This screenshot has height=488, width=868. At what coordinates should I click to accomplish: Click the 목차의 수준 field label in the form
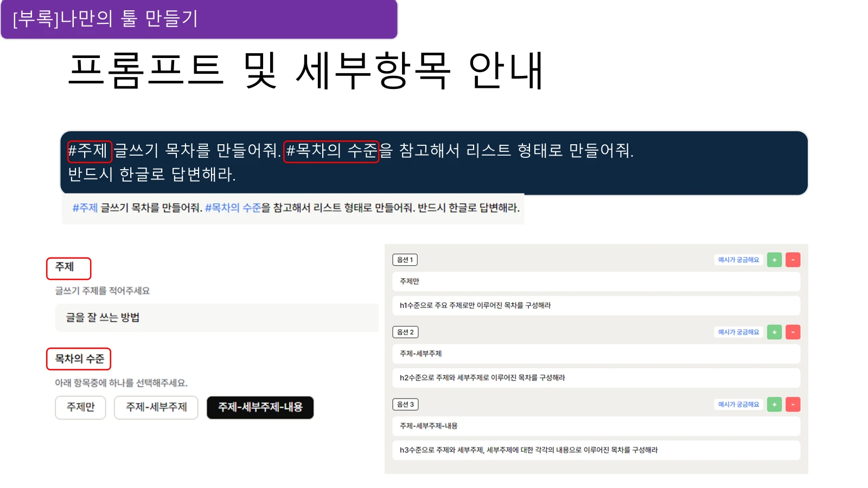79,359
